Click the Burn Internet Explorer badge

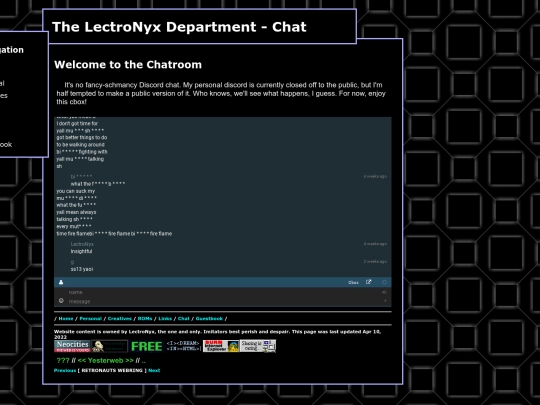(x=221, y=346)
